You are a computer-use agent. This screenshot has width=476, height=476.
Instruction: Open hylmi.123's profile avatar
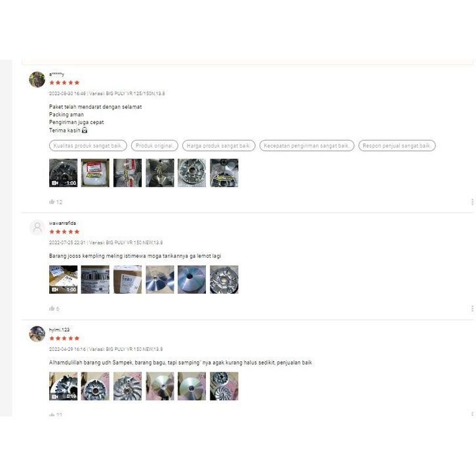click(x=37, y=334)
